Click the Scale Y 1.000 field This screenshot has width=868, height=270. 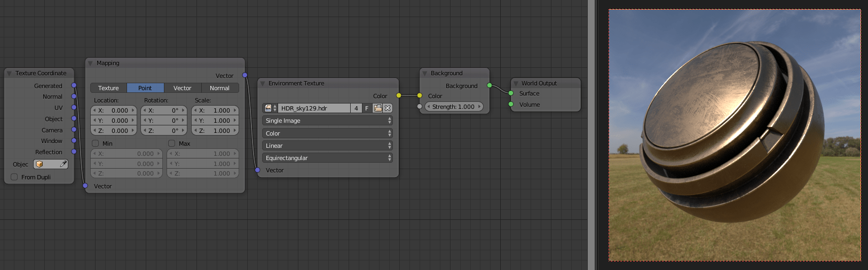click(x=215, y=121)
